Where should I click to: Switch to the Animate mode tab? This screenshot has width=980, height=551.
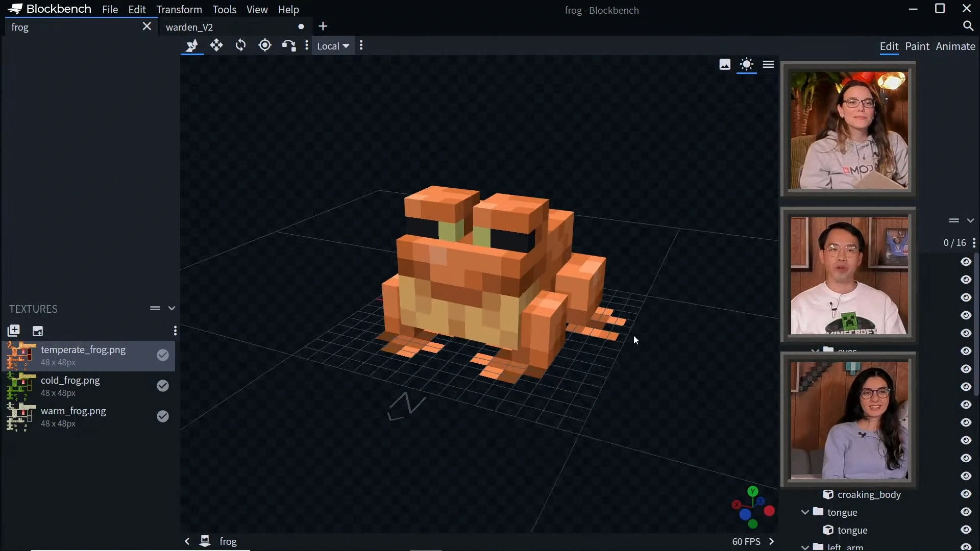click(955, 46)
